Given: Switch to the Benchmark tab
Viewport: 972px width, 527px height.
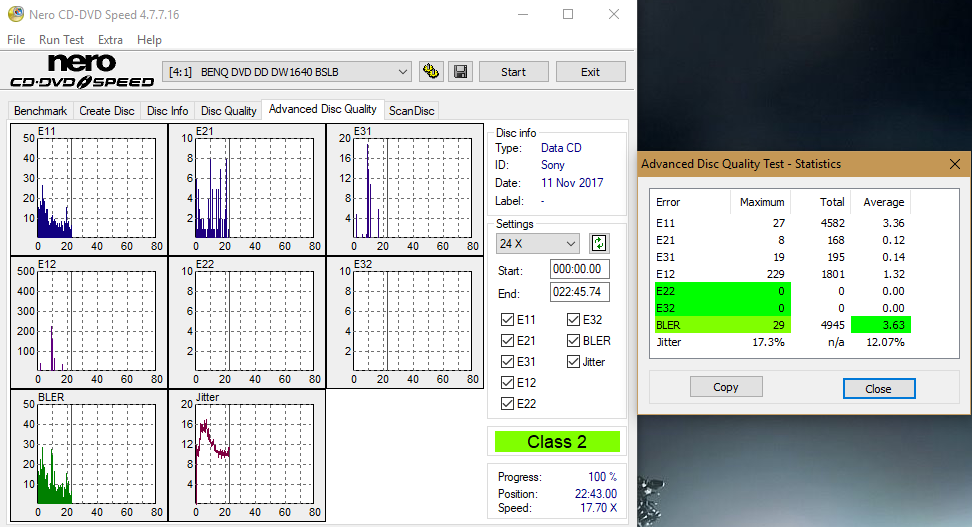Looking at the screenshot, I should click(40, 111).
